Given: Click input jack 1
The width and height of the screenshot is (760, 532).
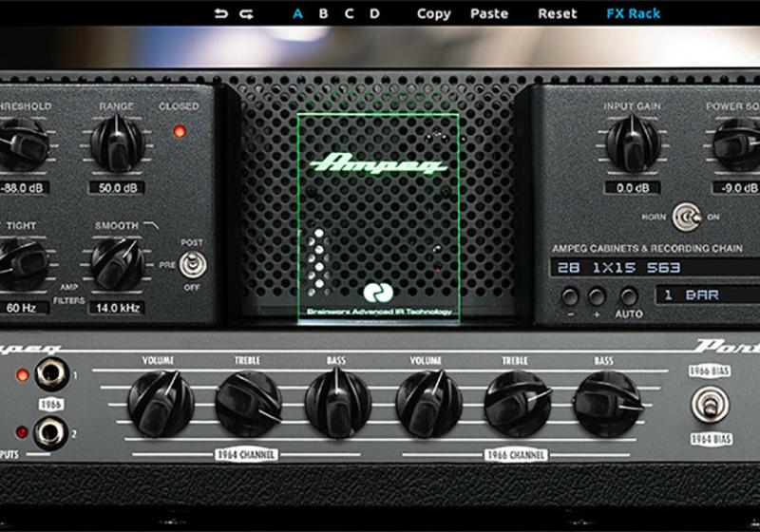Looking at the screenshot, I should point(52,373).
